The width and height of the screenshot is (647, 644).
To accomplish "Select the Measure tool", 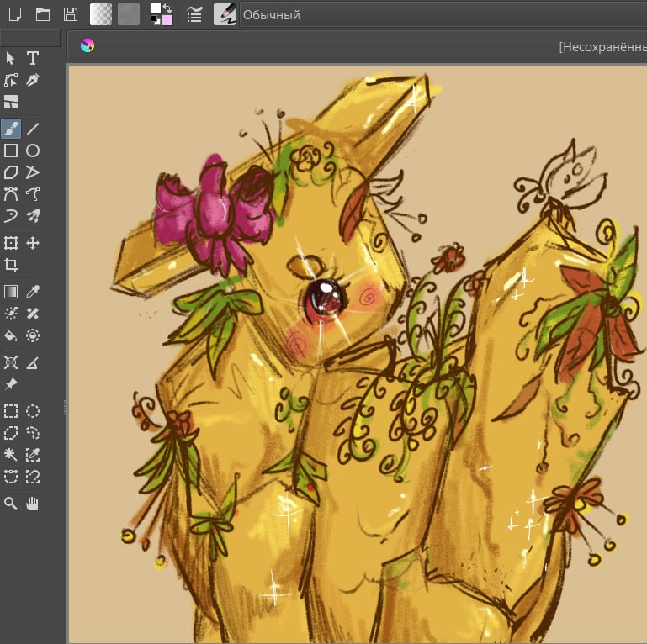I will click(x=33, y=362).
